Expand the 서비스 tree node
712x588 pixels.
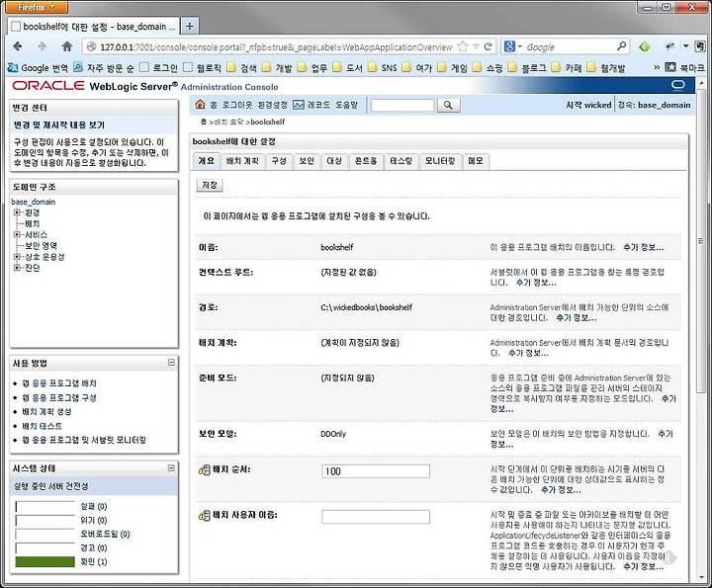tap(17, 234)
